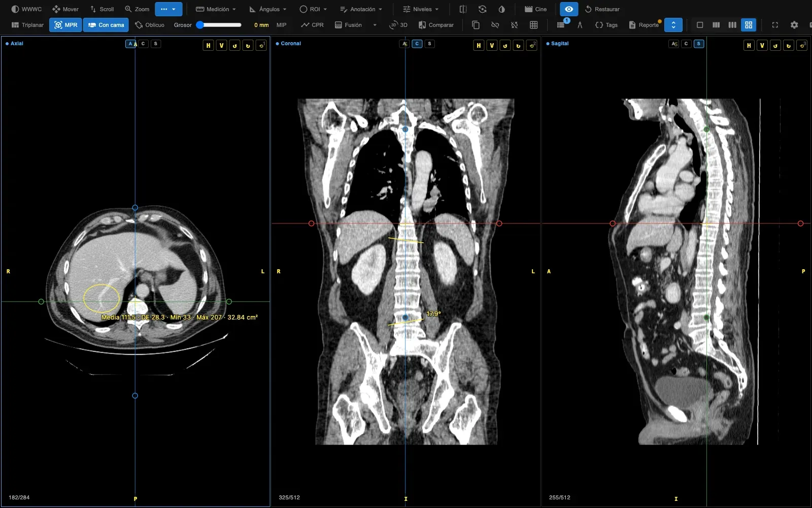Select the Zoom magnifier tool

pyautogui.click(x=137, y=9)
